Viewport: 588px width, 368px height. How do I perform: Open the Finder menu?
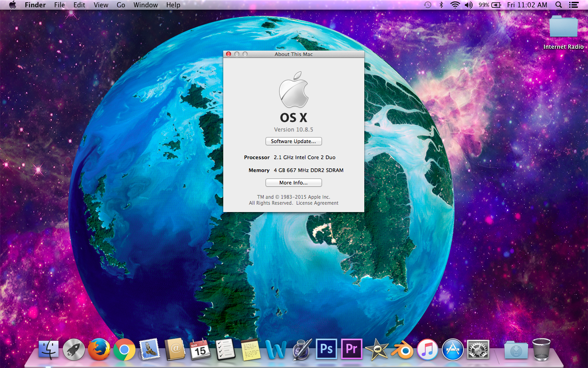[x=35, y=5]
